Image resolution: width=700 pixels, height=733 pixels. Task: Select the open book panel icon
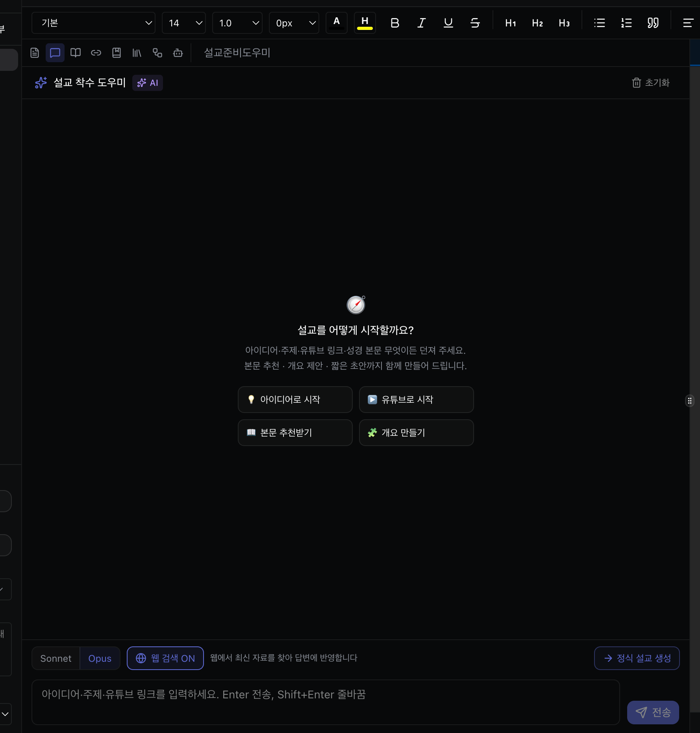click(76, 53)
